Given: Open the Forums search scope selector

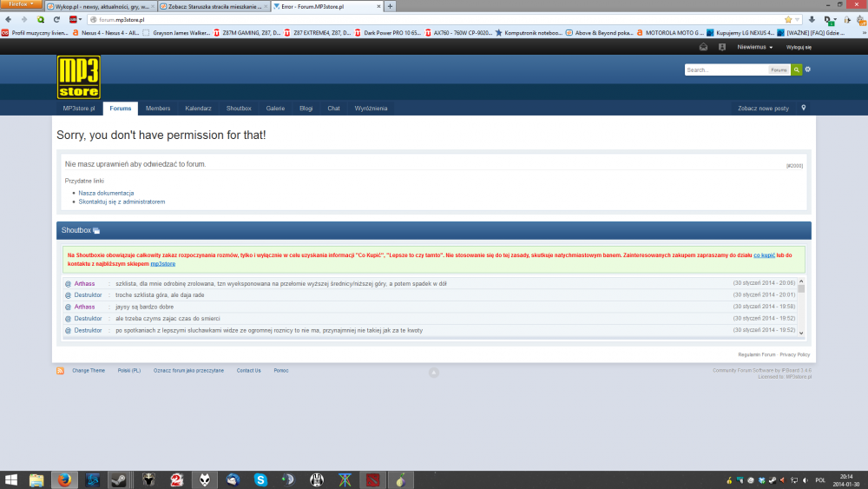Looking at the screenshot, I should [779, 69].
